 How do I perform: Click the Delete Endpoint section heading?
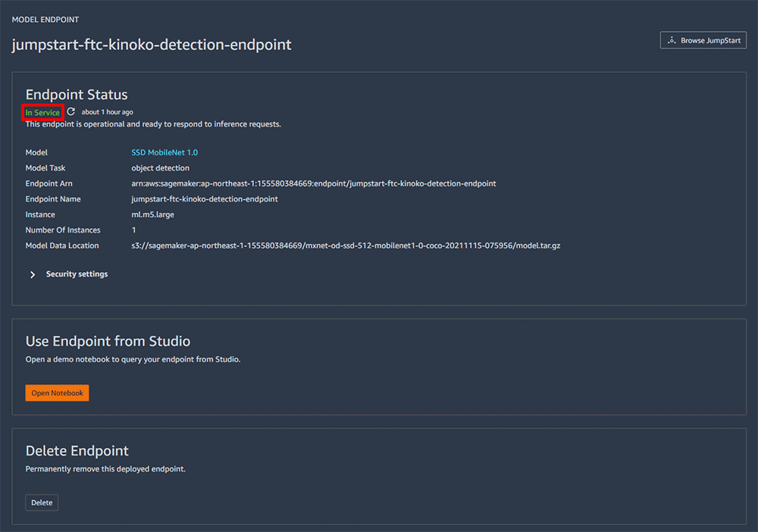coord(77,451)
